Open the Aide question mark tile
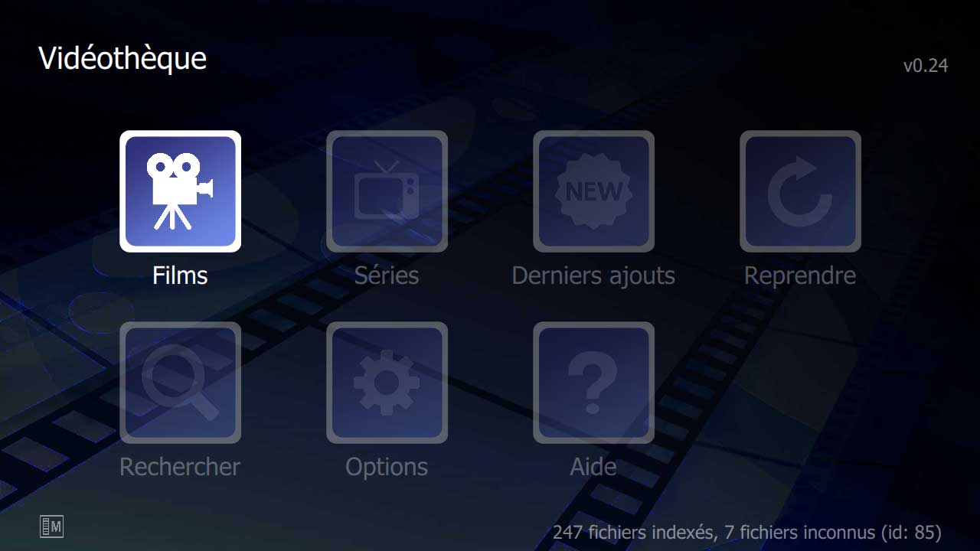Screen dimensions: 980x551 coord(593,383)
